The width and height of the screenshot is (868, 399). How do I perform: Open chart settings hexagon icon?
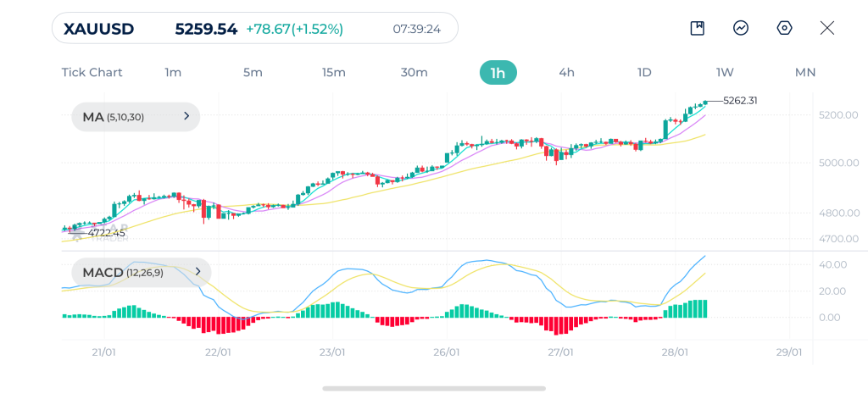click(x=784, y=28)
